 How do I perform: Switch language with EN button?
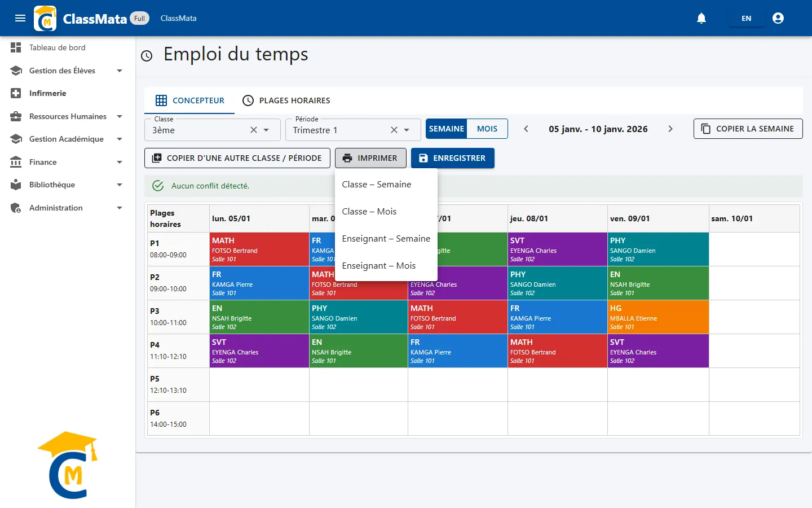pos(747,18)
